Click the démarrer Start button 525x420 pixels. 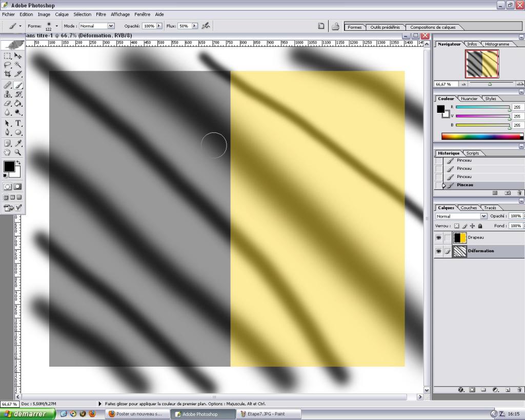click(x=28, y=414)
